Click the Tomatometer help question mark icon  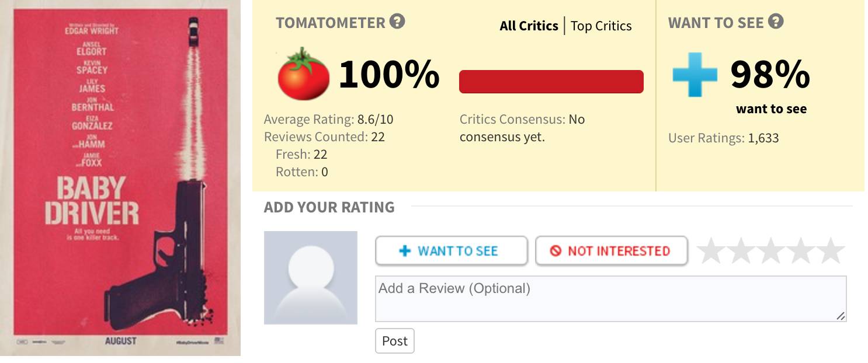397,22
